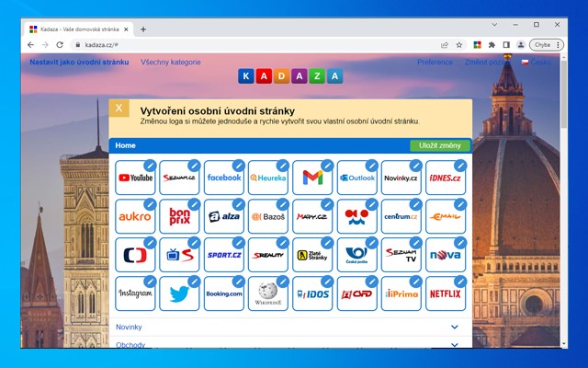Open the Instagram tile

click(x=135, y=293)
